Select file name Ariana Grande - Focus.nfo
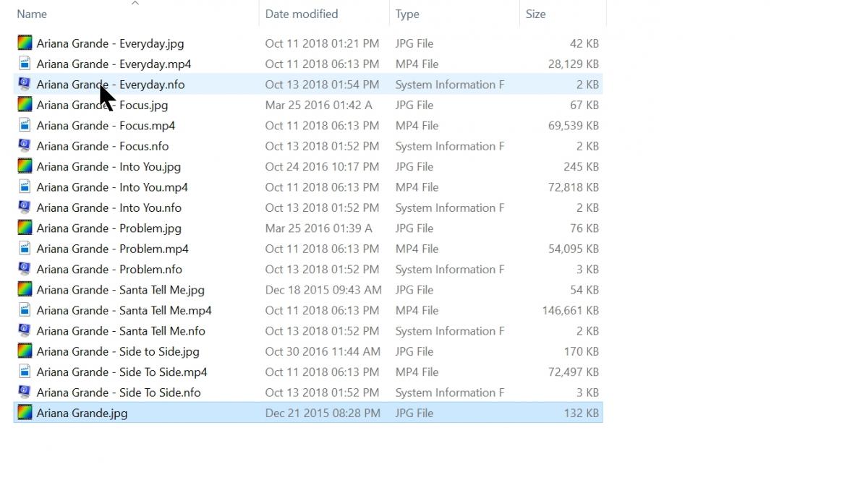Screen dimensions: 868x480 coord(103,146)
